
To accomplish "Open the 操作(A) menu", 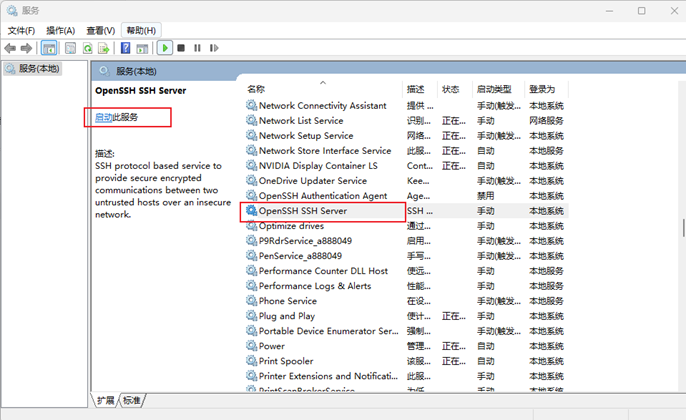I will pyautogui.click(x=61, y=30).
